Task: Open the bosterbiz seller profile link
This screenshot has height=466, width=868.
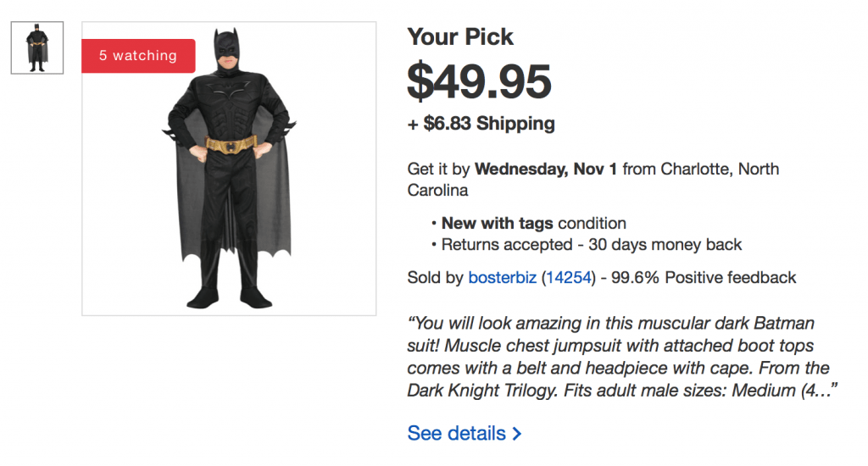Action: pyautogui.click(x=502, y=277)
